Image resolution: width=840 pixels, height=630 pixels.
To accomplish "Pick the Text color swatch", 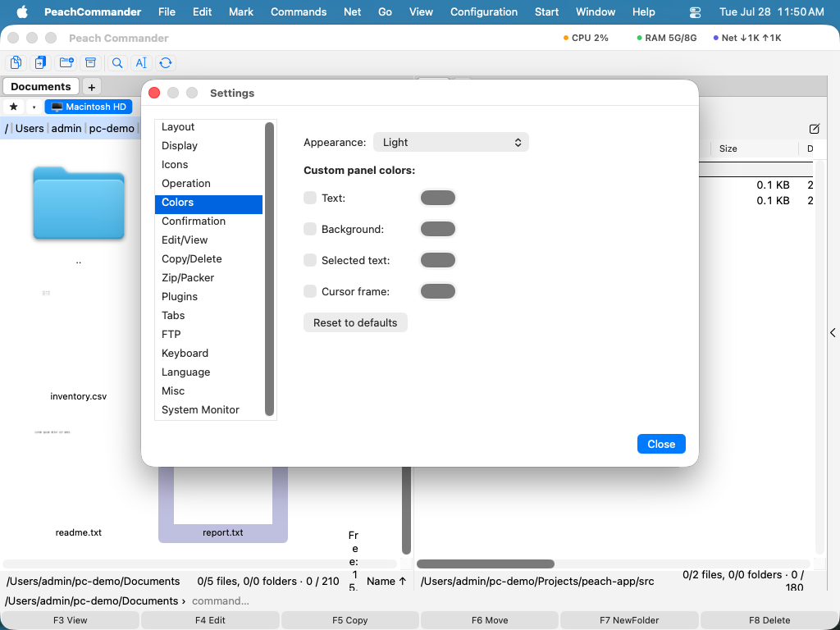I will [438, 198].
